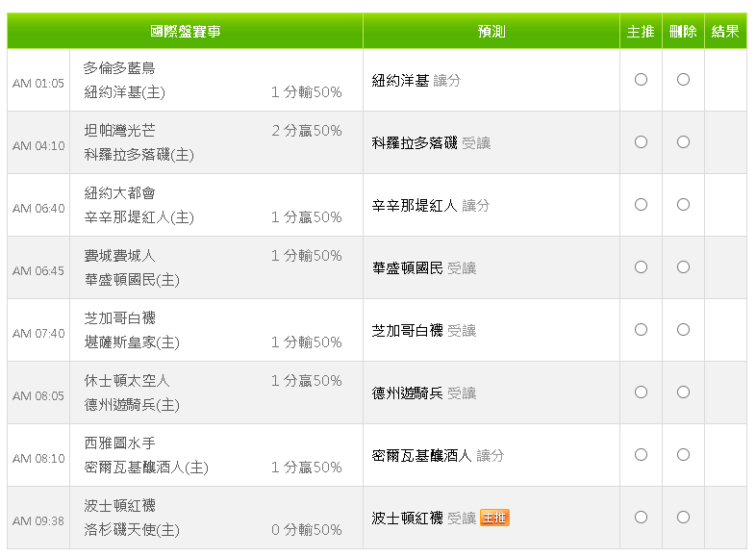Select 刪除 radio for 休士頓太空人 game
Screen dimensions: 756x557
(683, 392)
